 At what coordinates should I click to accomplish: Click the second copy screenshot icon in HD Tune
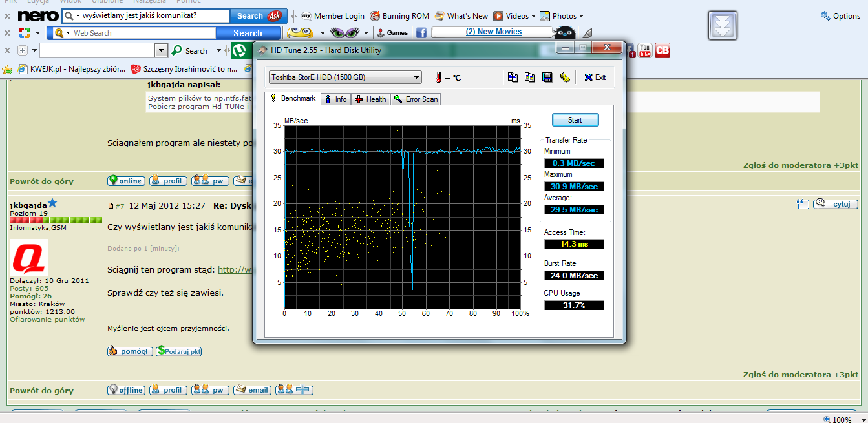(530, 77)
